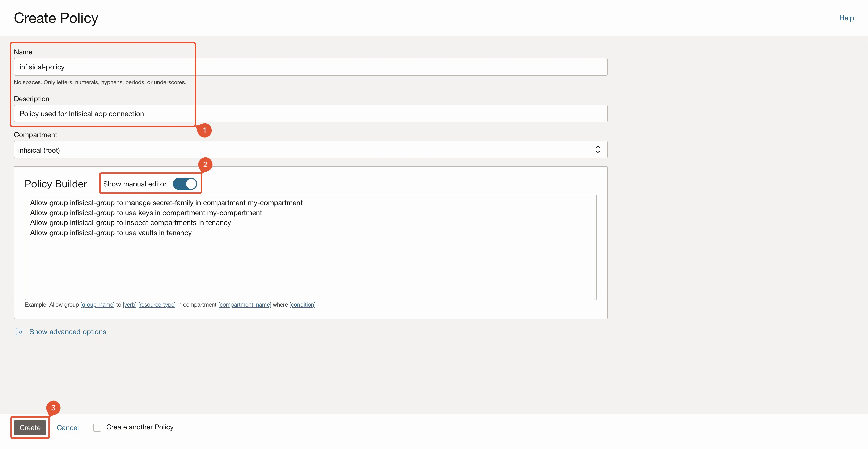Toggle the Show manual editor switch
This screenshot has height=449, width=868.
point(185,184)
